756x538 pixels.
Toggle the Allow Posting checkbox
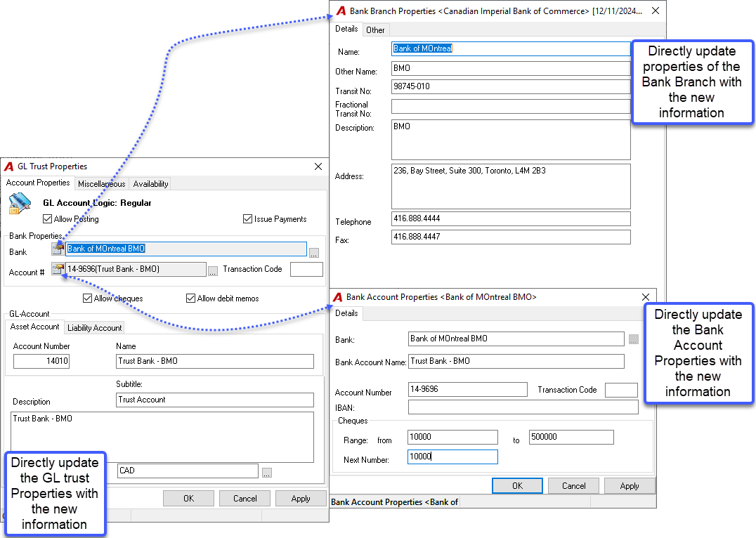pos(47,219)
